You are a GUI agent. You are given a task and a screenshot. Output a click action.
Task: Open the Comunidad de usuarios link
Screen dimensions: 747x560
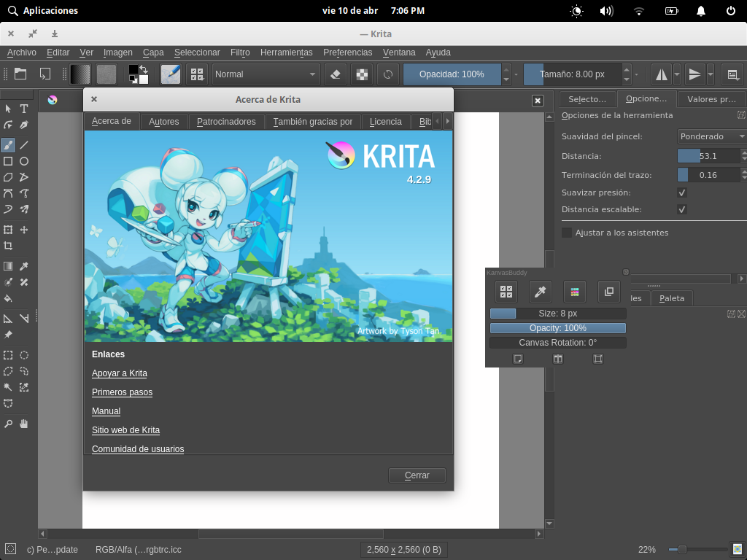tap(138, 449)
